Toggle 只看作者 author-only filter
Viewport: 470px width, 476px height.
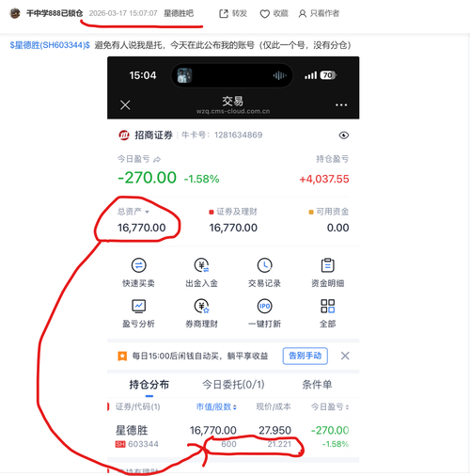[x=319, y=13]
